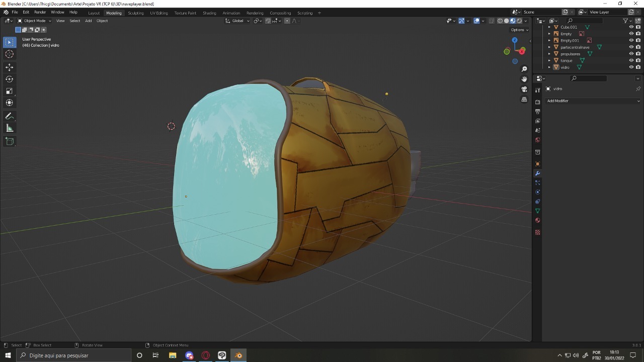The height and width of the screenshot is (362, 644).
Task: Toggle viewport visibility of Cube.001
Action: tap(631, 27)
